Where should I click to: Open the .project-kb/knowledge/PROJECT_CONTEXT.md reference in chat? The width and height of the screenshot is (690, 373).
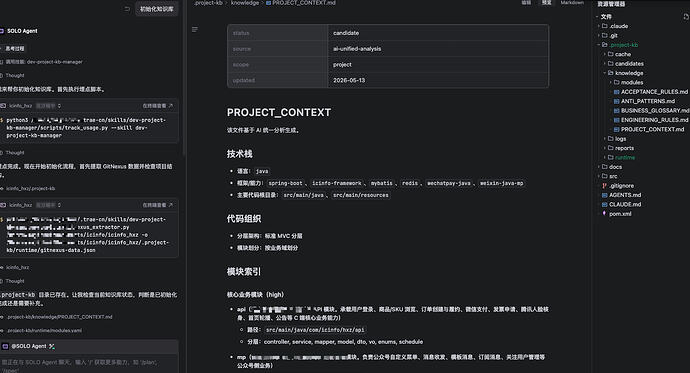59,317
